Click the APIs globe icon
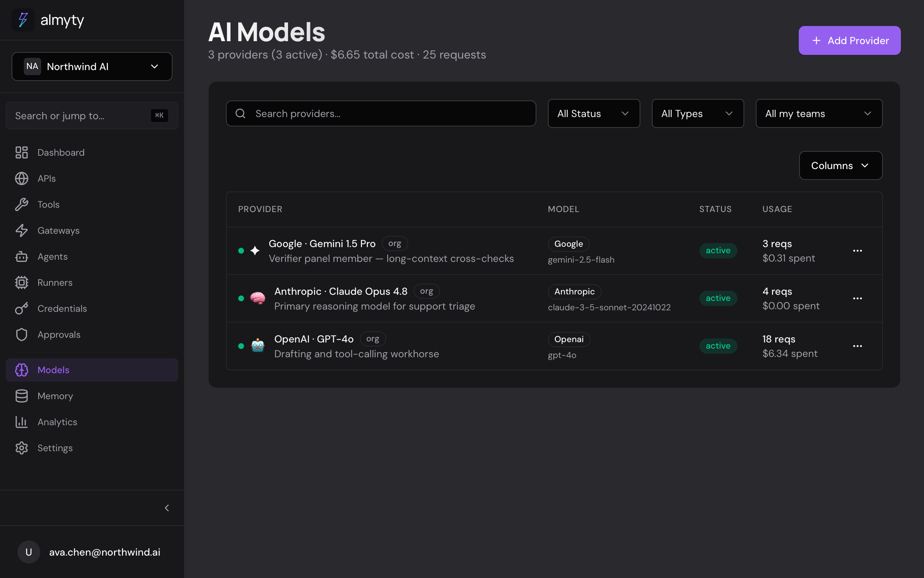Viewport: 924px width, 578px height. pos(22,178)
